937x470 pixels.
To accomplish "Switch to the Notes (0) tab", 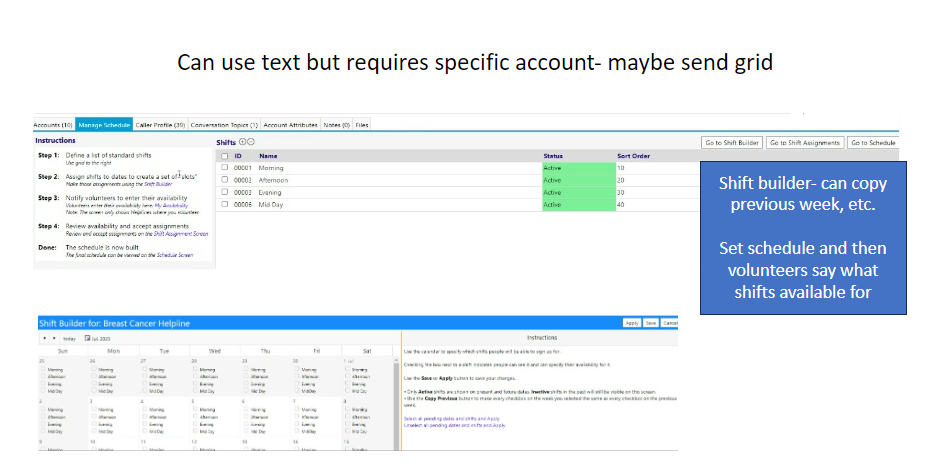I will pos(336,125).
